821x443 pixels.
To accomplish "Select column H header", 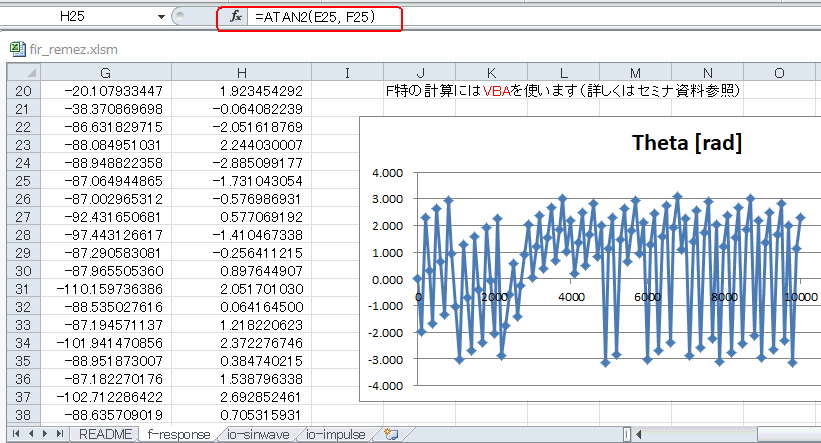I will click(241, 72).
